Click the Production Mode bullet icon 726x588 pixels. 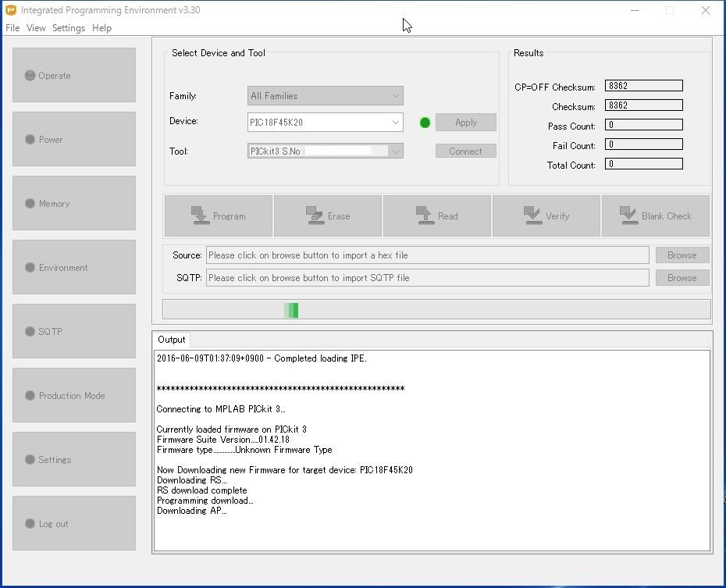(30, 396)
